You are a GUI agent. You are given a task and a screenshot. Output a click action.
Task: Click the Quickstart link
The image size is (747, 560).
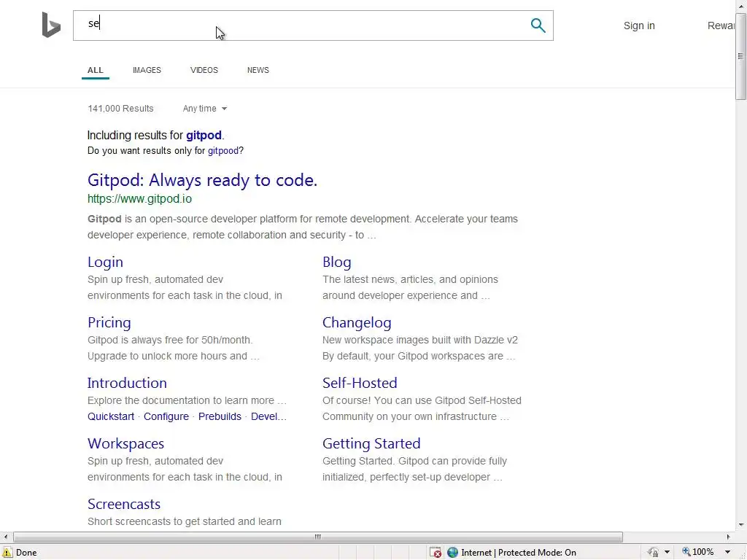pyautogui.click(x=111, y=416)
